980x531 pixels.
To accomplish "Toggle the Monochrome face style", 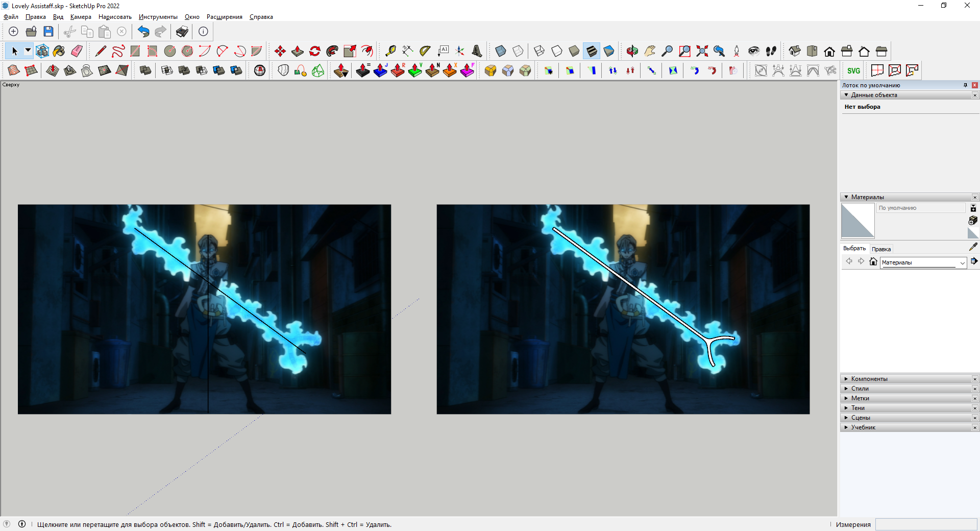I will point(608,51).
